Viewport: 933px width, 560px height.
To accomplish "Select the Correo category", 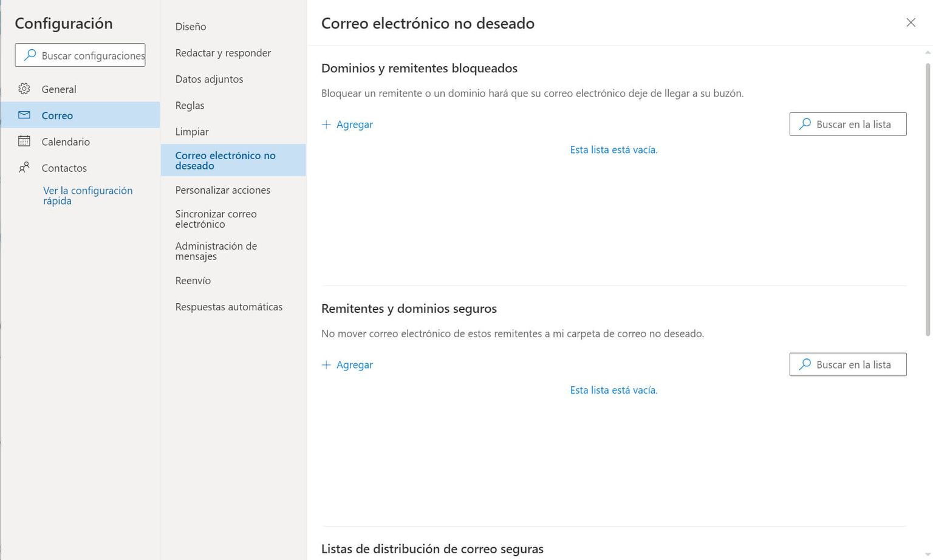I will tap(80, 115).
